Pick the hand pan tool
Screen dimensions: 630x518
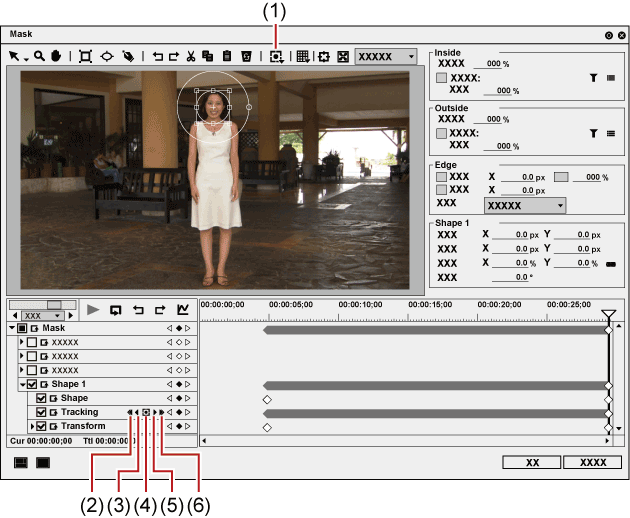tap(56, 56)
